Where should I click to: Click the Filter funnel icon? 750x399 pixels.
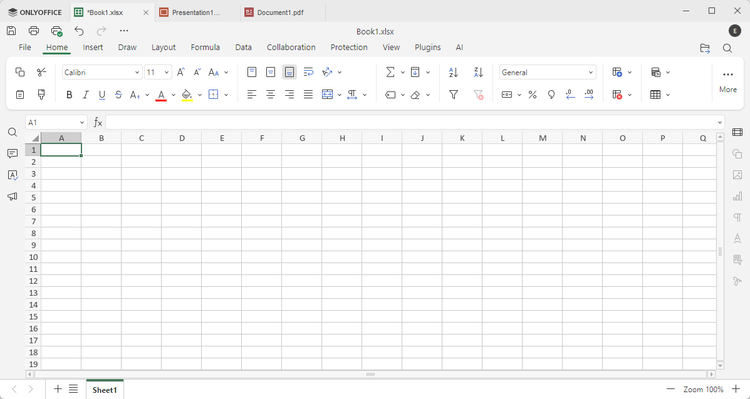click(453, 95)
